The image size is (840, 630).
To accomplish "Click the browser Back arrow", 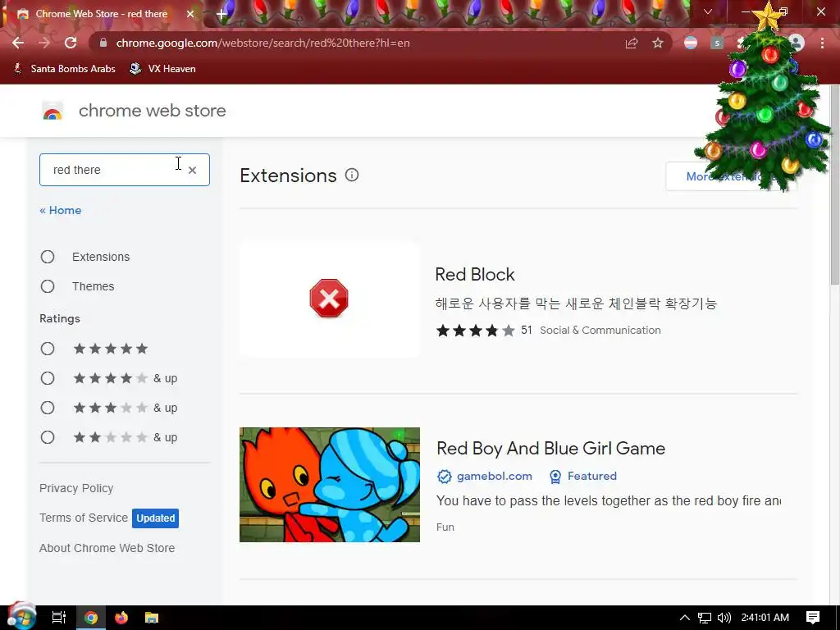I will tap(18, 43).
